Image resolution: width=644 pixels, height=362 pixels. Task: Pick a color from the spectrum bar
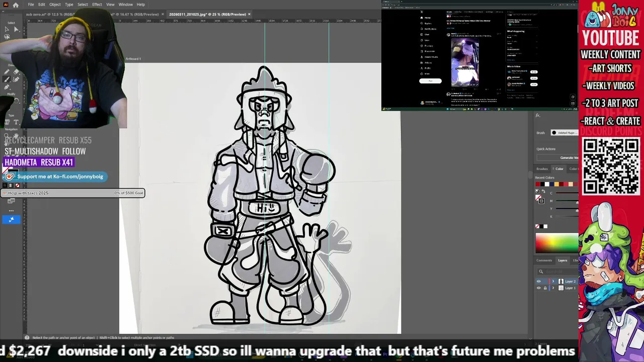coord(557,243)
